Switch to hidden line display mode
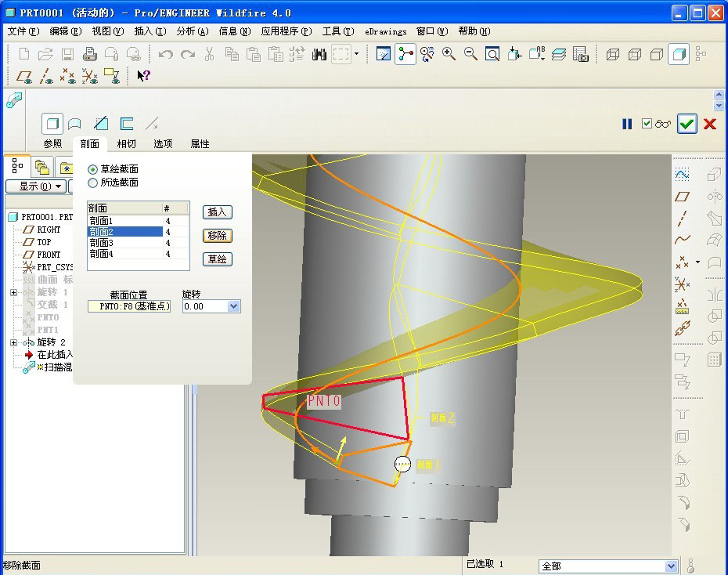728x575 pixels. [x=635, y=54]
